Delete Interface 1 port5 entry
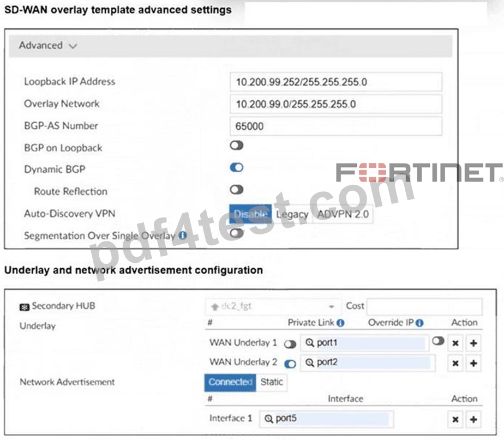504x441 pixels. click(x=455, y=419)
